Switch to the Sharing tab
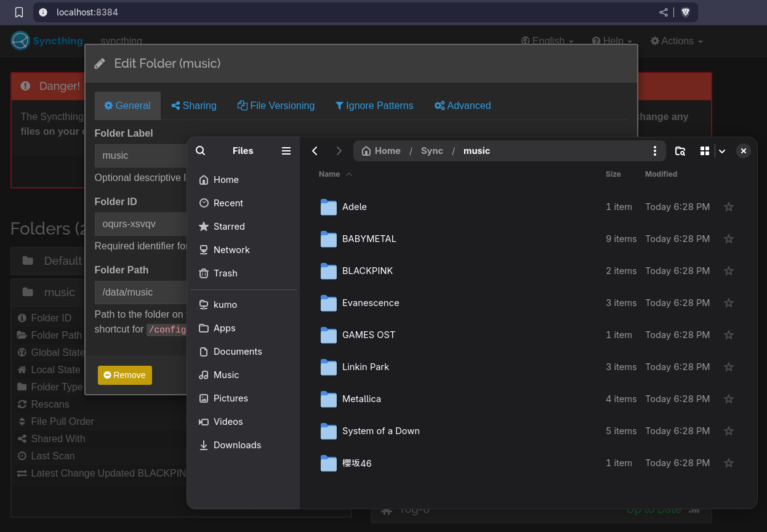This screenshot has width=767, height=532. tap(194, 106)
